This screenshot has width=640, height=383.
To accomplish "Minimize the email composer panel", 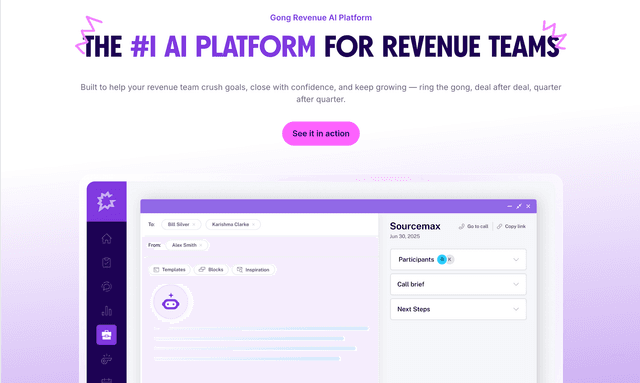I will click(x=509, y=207).
